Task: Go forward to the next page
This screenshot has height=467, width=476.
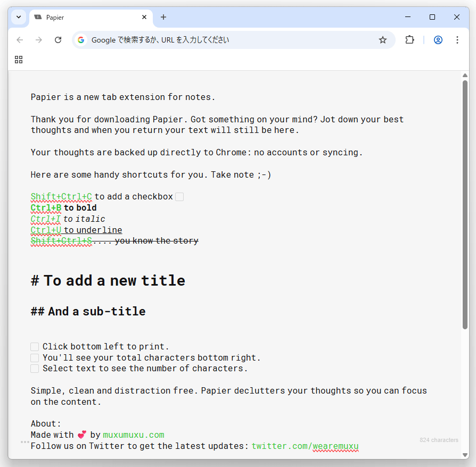Action: 38,40
